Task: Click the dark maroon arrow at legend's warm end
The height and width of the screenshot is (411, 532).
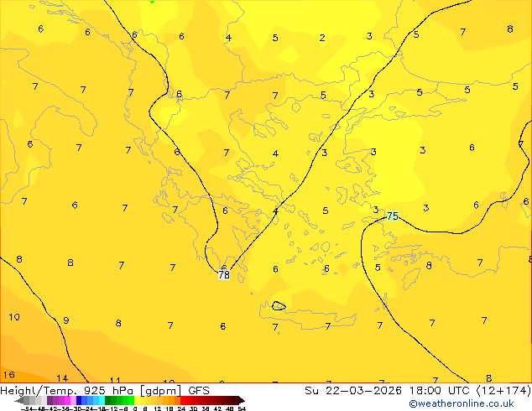Action: [x=242, y=401]
